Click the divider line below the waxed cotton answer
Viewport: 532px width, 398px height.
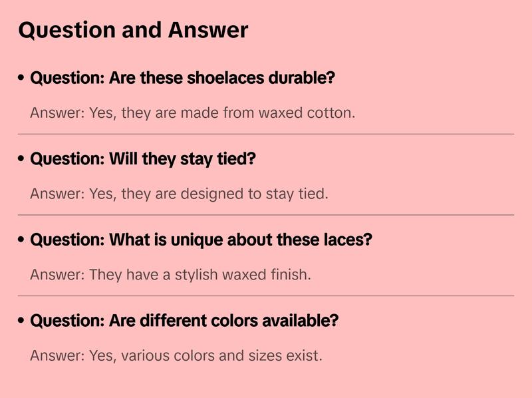pyautogui.click(x=266, y=134)
